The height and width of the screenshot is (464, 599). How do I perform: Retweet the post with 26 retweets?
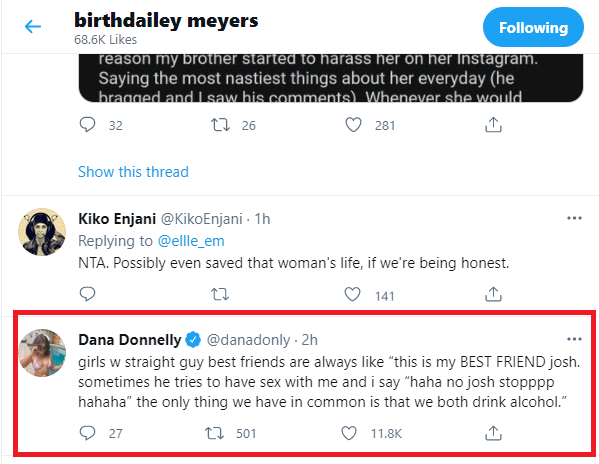pyautogui.click(x=220, y=124)
